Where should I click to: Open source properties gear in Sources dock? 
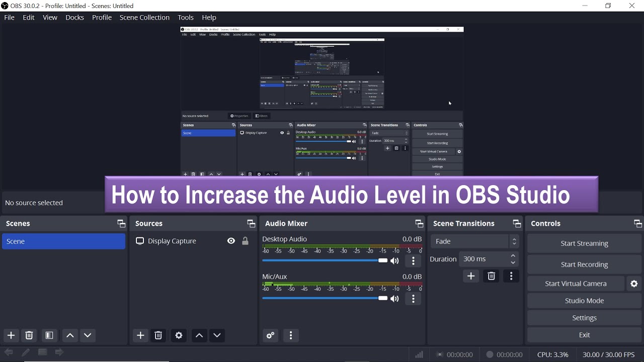[179, 335]
